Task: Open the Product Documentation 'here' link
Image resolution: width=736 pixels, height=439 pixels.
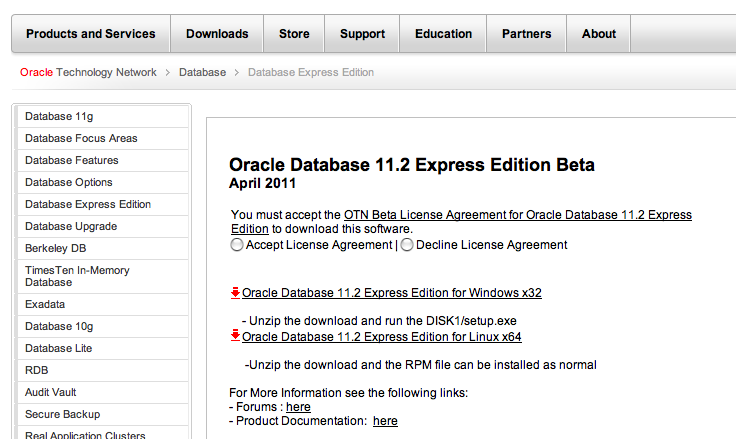Action: tap(385, 421)
